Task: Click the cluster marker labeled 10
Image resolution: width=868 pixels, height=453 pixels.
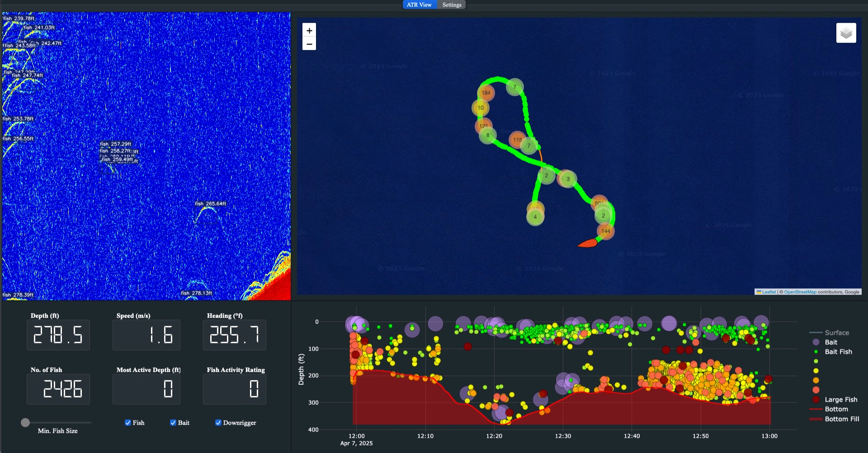Action: point(481,108)
